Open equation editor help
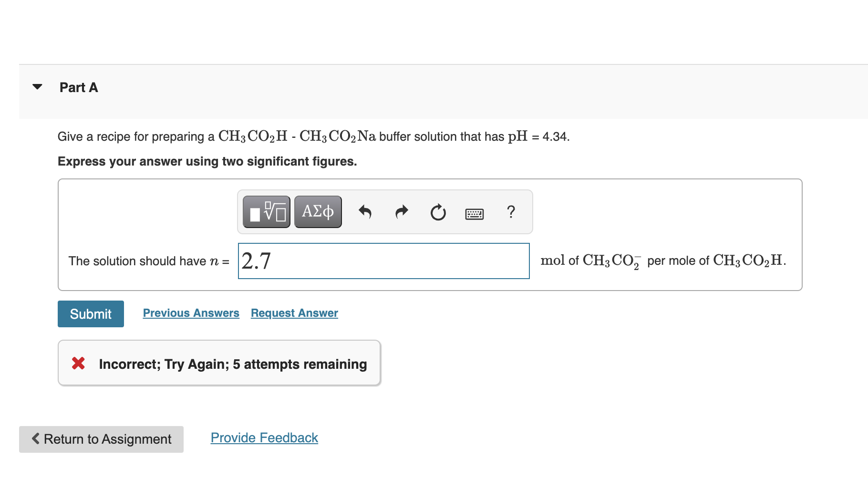 [511, 212]
